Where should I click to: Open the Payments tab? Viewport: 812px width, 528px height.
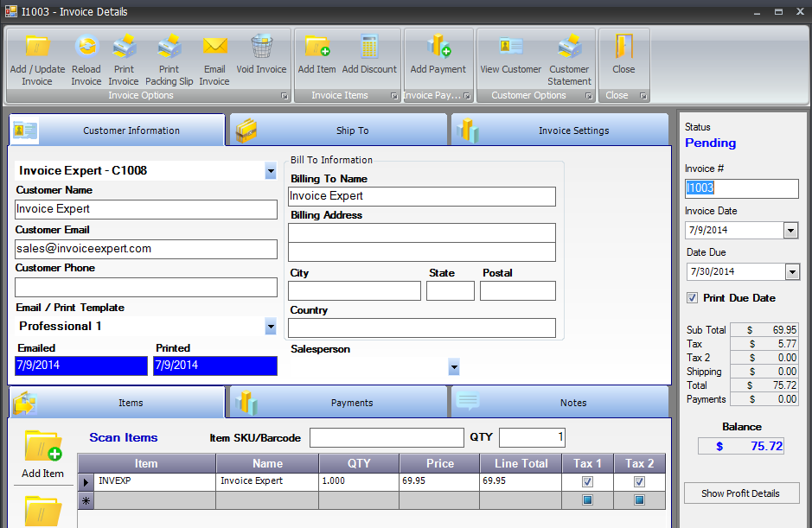coord(338,403)
